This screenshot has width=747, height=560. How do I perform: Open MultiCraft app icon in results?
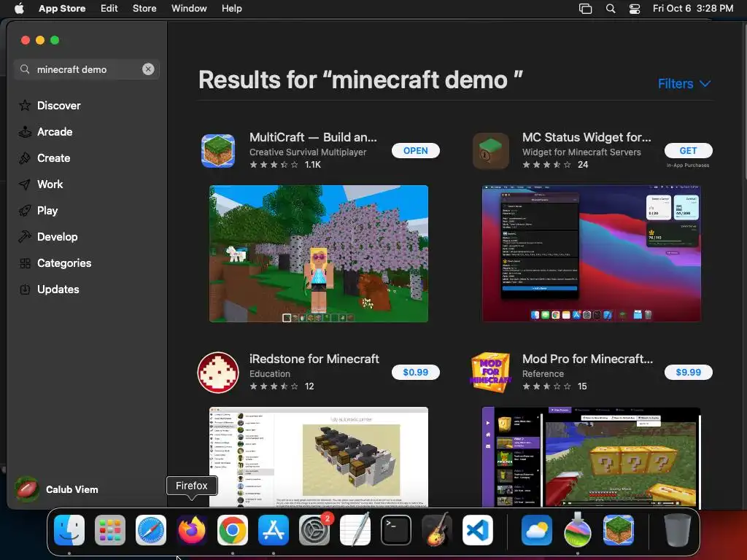pos(218,151)
